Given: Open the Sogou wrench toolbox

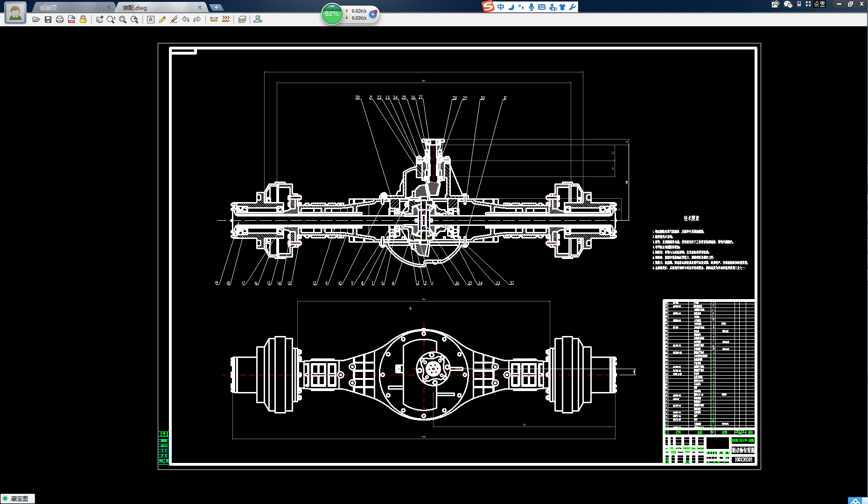Looking at the screenshot, I should click(x=573, y=7).
